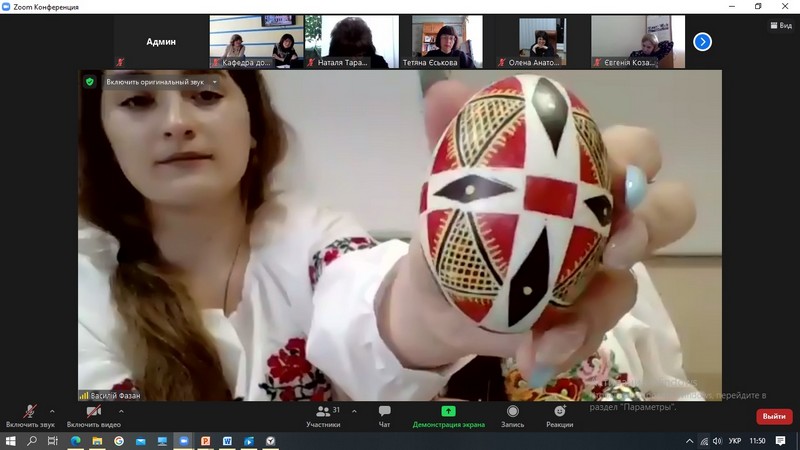Open the Windows notification center

(781, 441)
